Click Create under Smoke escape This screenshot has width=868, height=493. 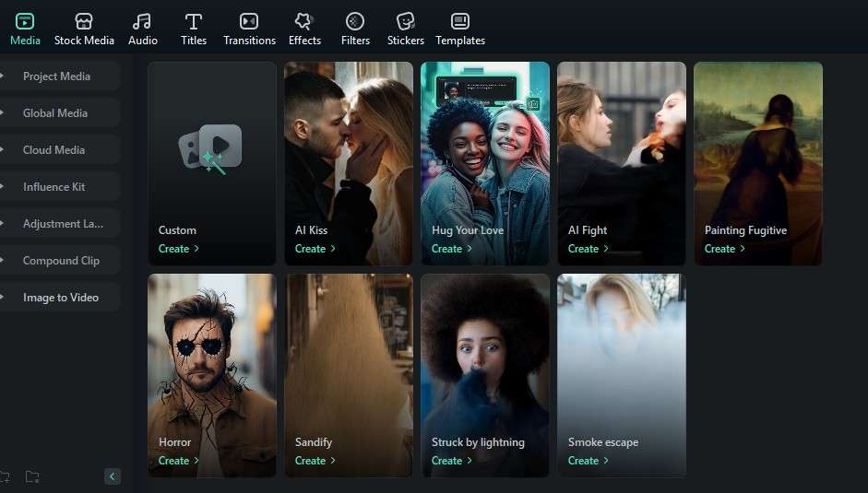[588, 461]
